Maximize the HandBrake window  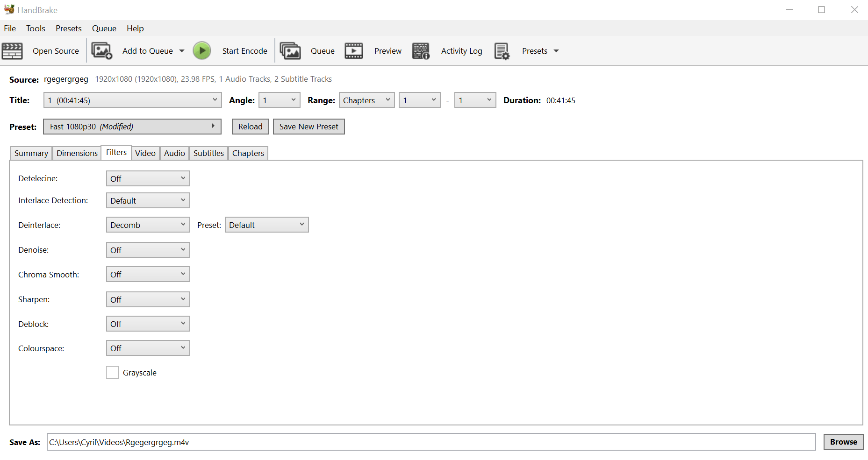pos(821,9)
